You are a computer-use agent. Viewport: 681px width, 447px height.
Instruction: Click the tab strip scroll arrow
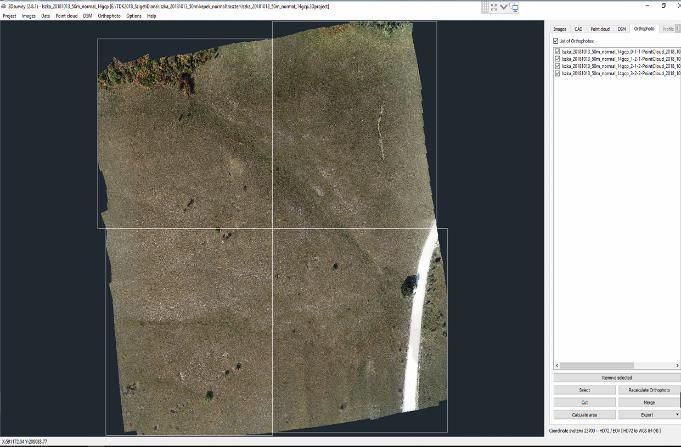click(x=678, y=29)
